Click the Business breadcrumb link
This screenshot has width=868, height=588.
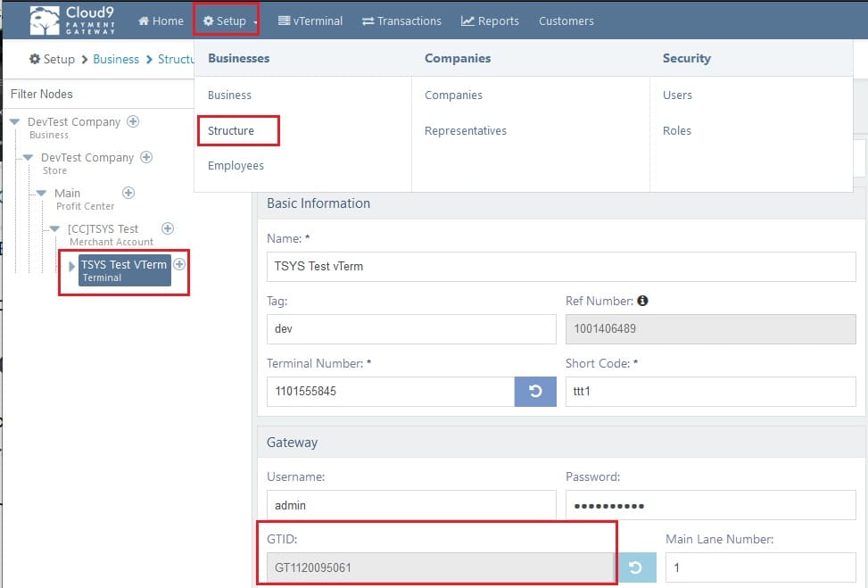(x=116, y=59)
